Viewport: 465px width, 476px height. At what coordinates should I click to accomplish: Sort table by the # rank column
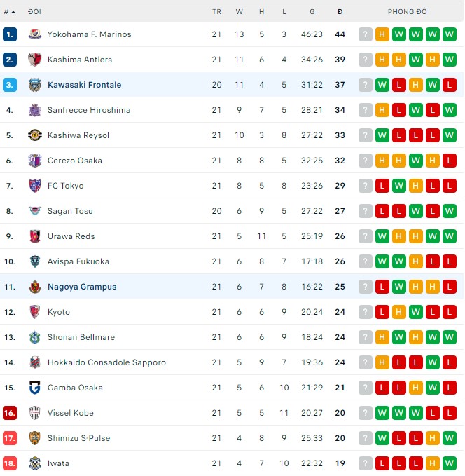point(9,12)
